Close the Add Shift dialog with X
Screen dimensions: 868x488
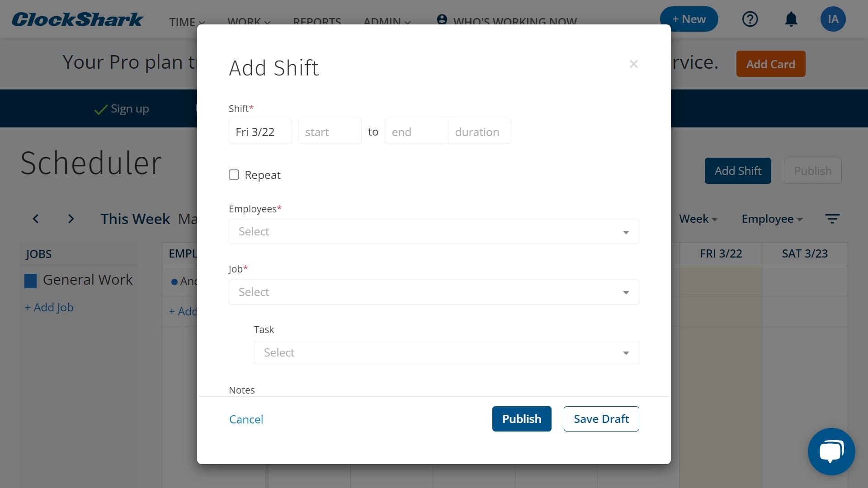[x=634, y=64]
